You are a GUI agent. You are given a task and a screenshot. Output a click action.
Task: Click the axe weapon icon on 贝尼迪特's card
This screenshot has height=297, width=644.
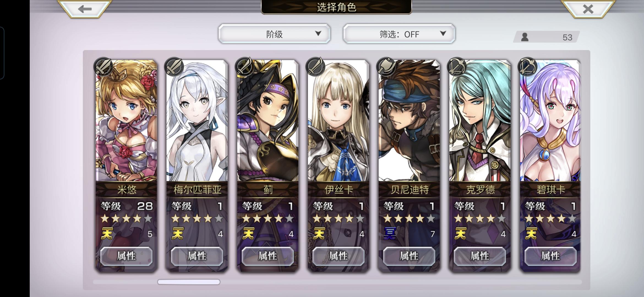386,67
